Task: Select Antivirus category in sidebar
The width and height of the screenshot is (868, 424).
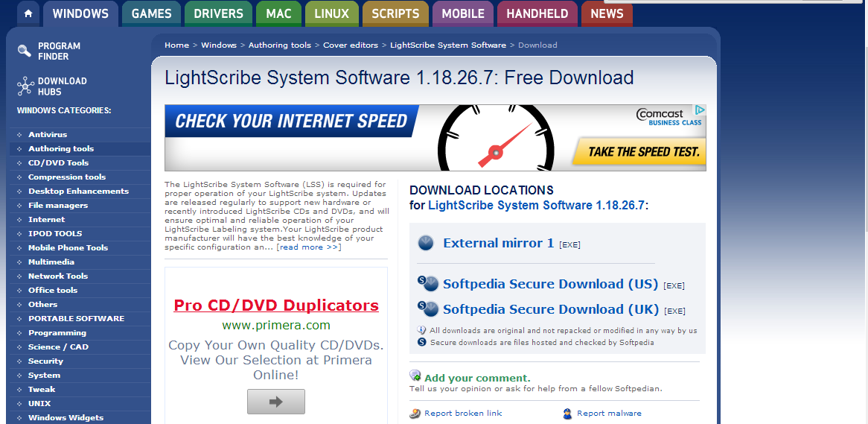Action: 48,135
